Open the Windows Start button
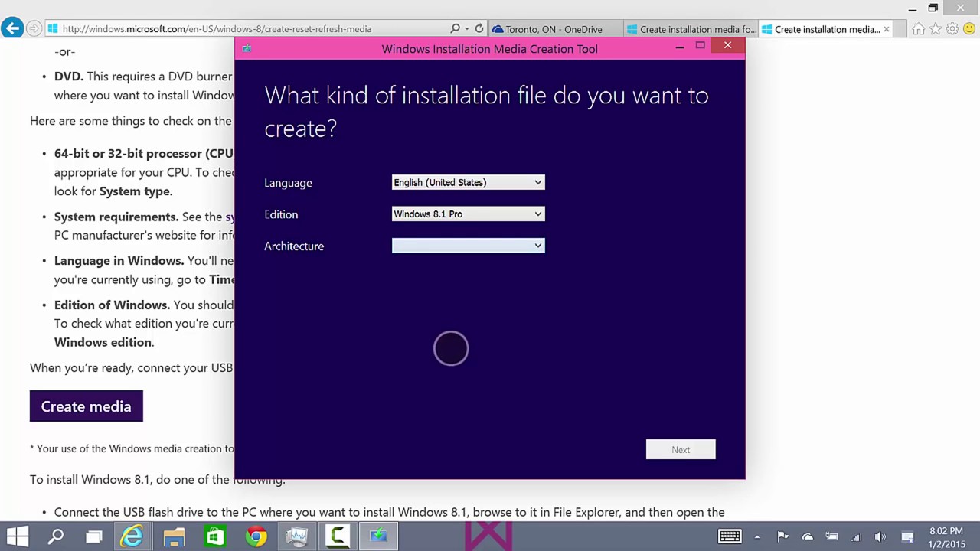This screenshot has height=551, width=980. 18,536
